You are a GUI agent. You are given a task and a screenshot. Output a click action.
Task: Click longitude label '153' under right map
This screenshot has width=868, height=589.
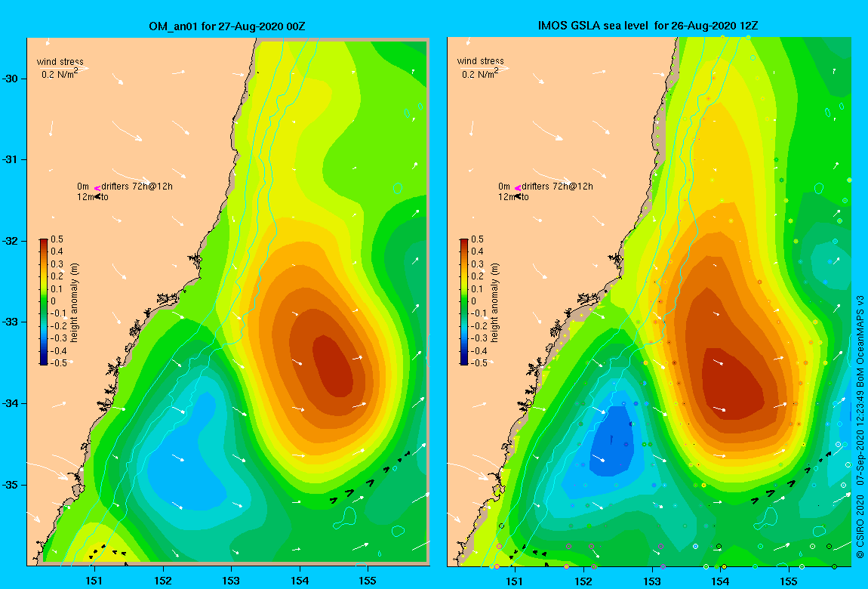coord(651,581)
